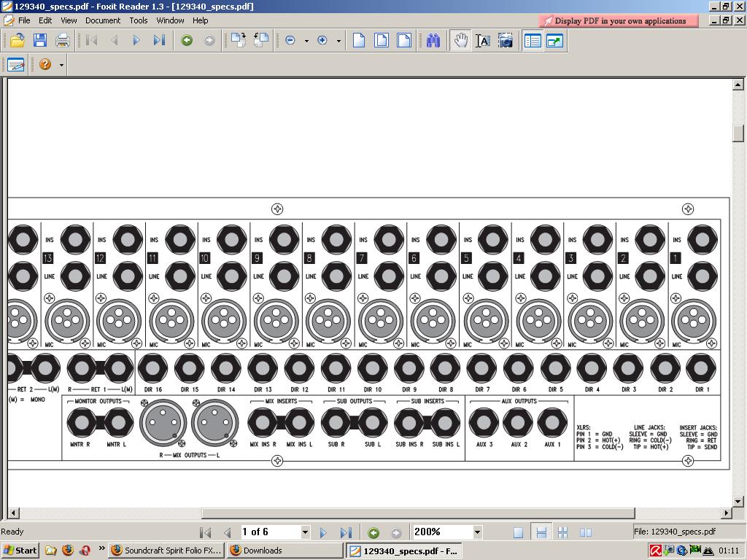The width and height of the screenshot is (747, 560).
Task: Toggle the Select Text tool
Action: 483,41
